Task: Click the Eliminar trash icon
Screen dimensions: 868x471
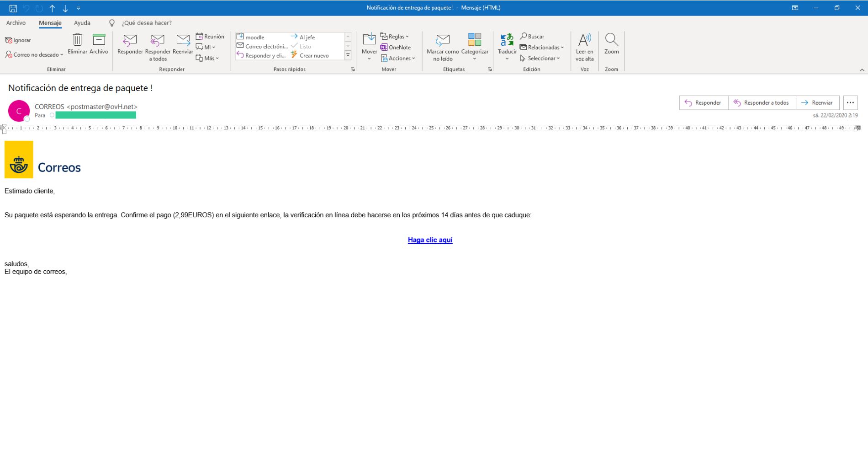Action: [x=77, y=41]
